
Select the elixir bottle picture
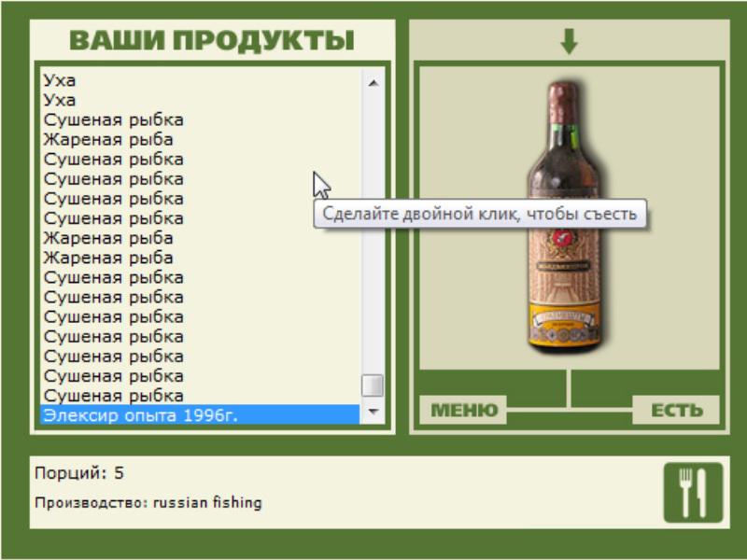click(x=565, y=217)
